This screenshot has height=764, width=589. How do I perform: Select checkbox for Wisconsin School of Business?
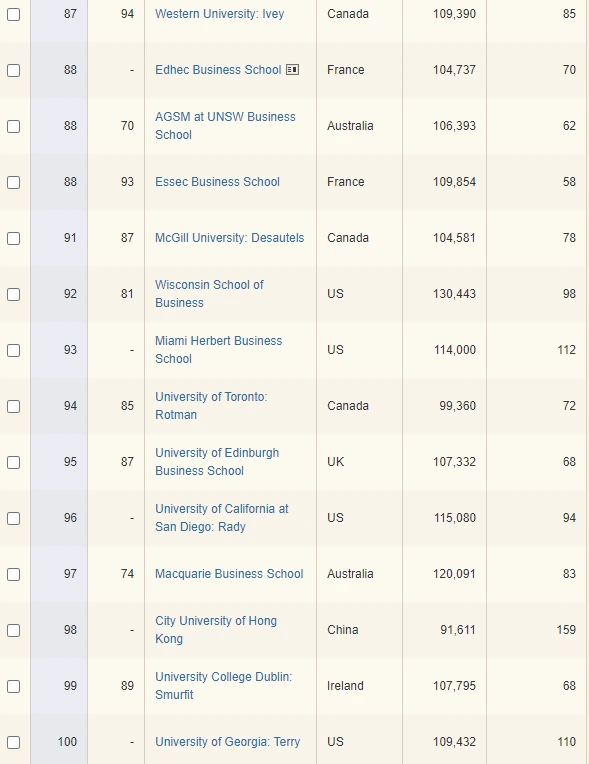(14, 295)
